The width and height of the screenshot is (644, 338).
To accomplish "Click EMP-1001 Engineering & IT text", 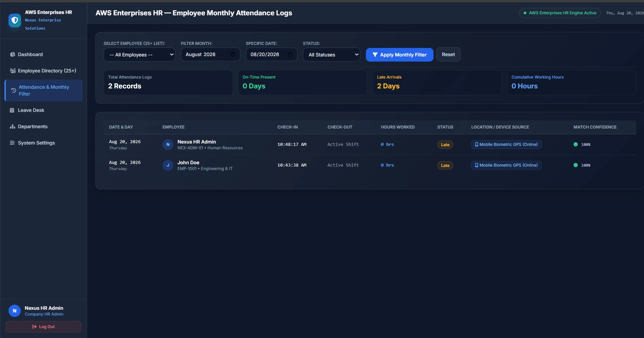I will point(205,169).
